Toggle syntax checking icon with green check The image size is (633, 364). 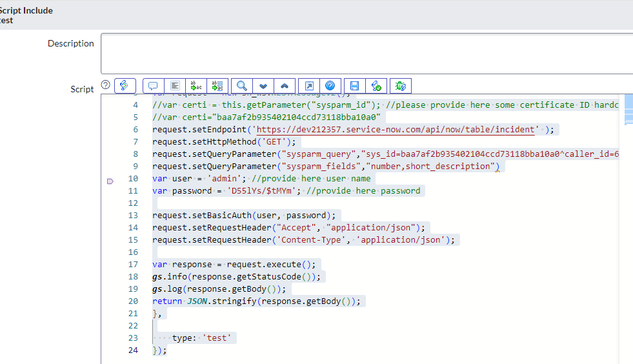tap(376, 86)
